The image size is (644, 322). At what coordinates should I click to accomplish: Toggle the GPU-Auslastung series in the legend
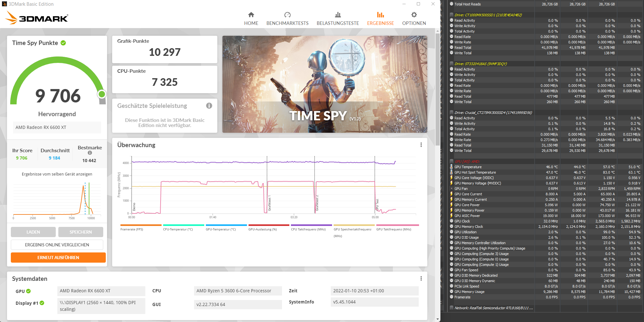coord(268,225)
